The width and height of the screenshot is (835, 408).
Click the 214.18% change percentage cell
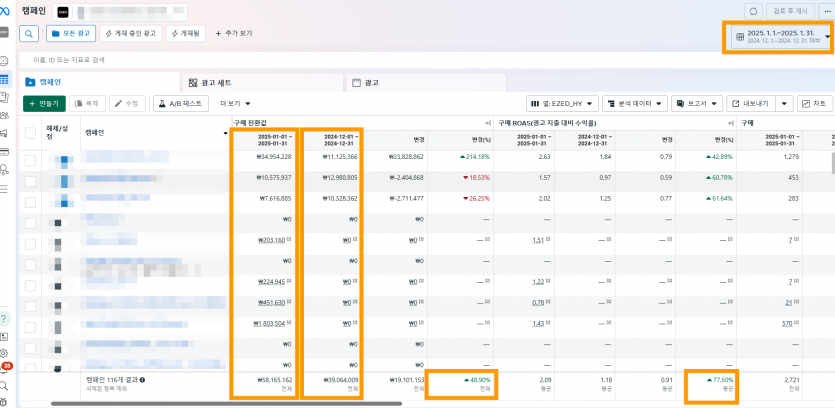point(477,157)
